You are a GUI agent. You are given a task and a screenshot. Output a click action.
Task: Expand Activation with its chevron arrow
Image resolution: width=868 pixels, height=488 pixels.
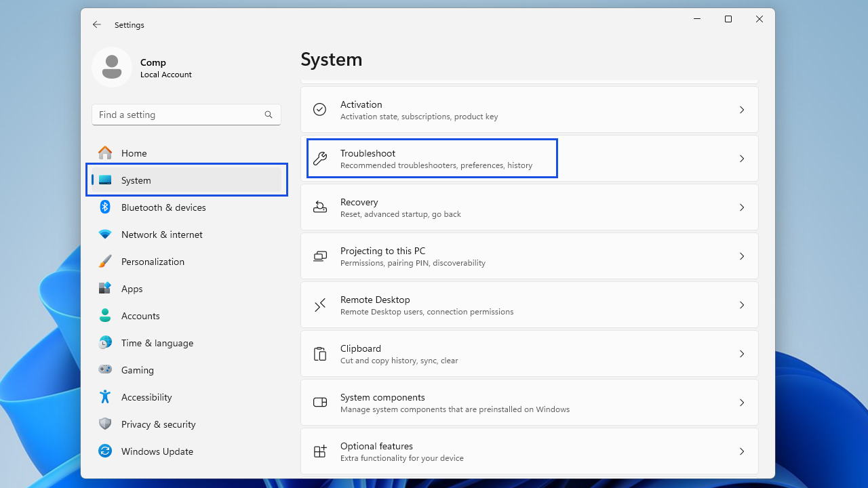741,110
